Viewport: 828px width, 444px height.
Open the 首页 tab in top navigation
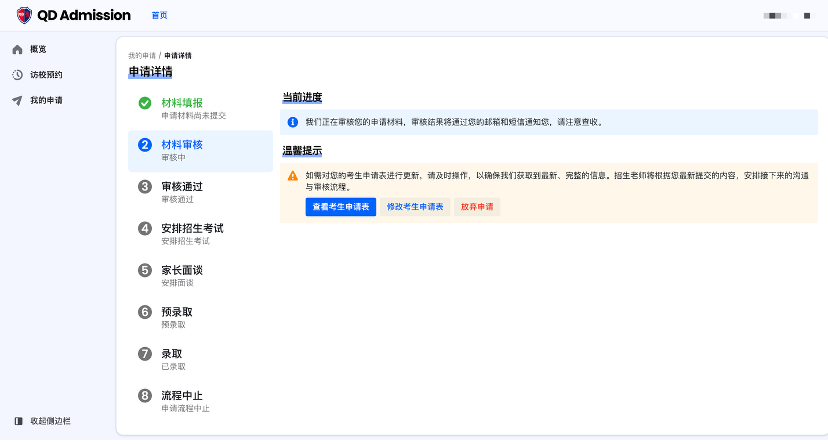tap(159, 16)
